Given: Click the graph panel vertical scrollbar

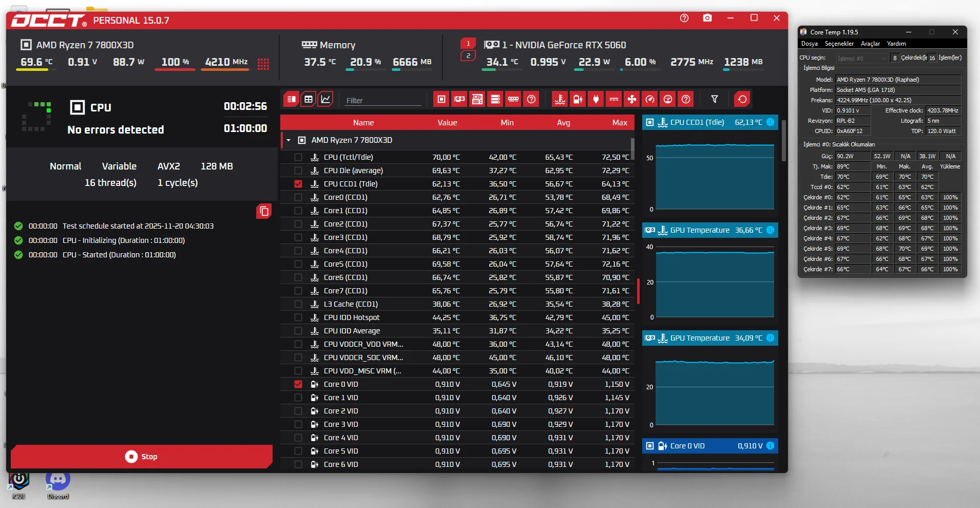Looking at the screenshot, I should click(x=784, y=141).
